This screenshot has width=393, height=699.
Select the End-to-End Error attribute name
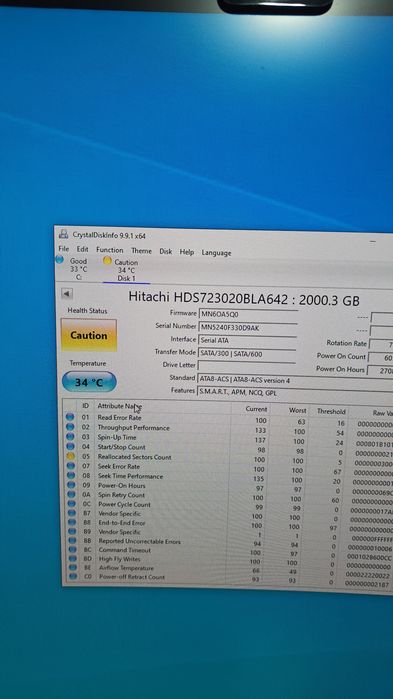[122, 523]
